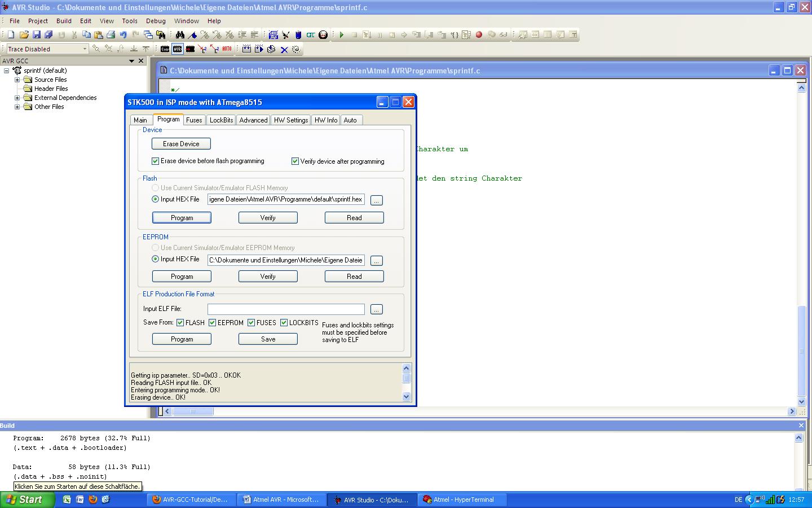Image resolution: width=812 pixels, height=508 pixels.
Task: Open the Trace Disabled dropdown
Action: 85,49
